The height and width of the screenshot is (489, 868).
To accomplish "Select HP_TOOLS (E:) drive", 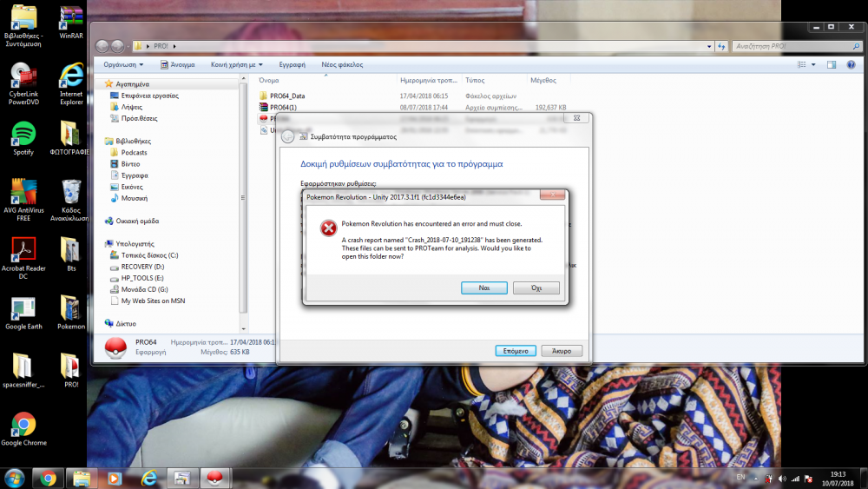I will (141, 278).
